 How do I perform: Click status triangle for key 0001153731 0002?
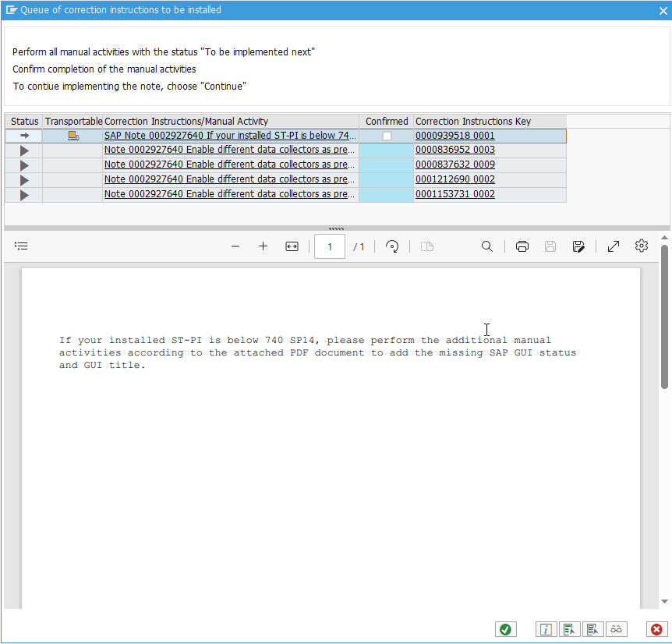[24, 195]
